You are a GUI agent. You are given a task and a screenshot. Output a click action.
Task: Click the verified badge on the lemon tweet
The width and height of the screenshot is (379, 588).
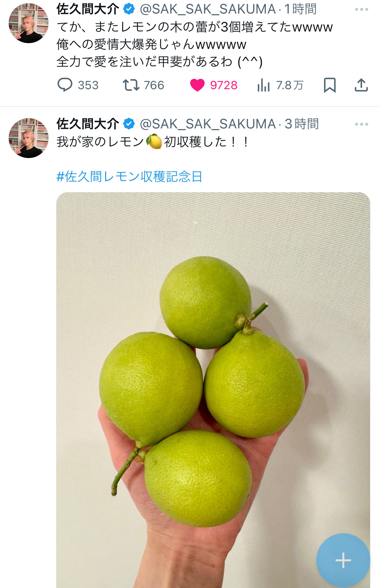[129, 124]
